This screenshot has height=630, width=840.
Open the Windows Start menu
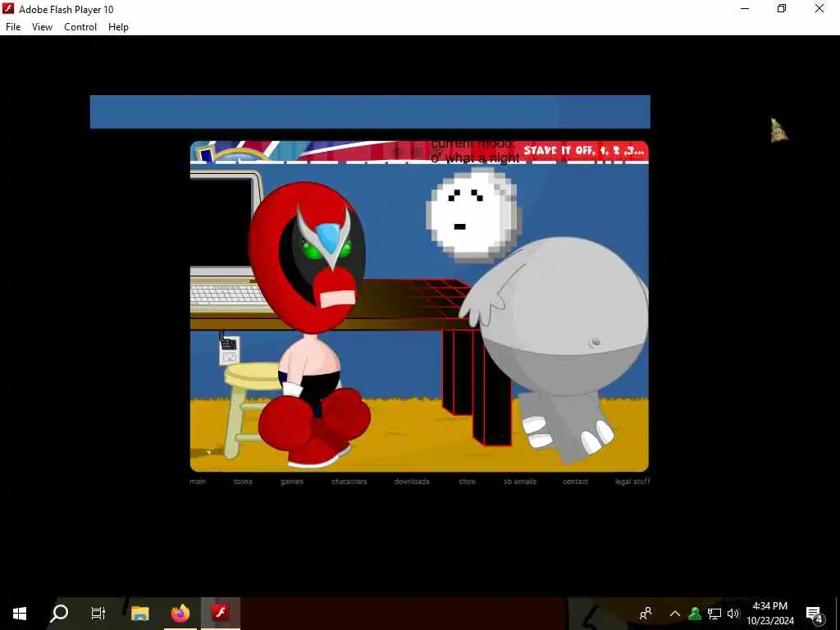pos(20,613)
